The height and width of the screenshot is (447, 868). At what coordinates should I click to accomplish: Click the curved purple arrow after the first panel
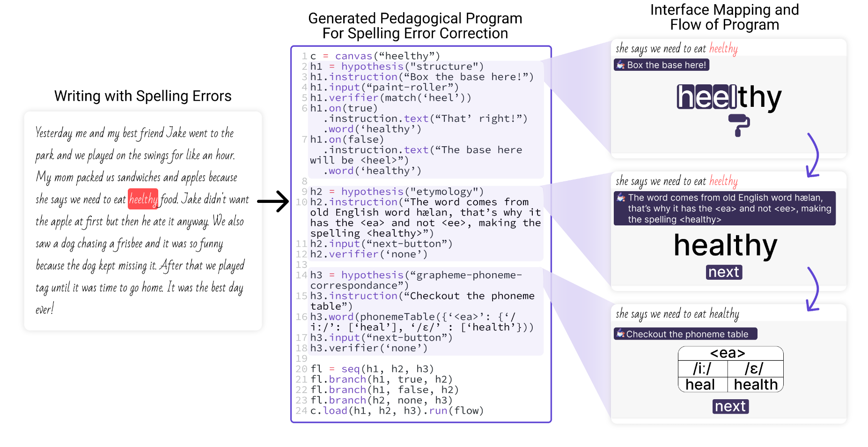click(x=814, y=156)
